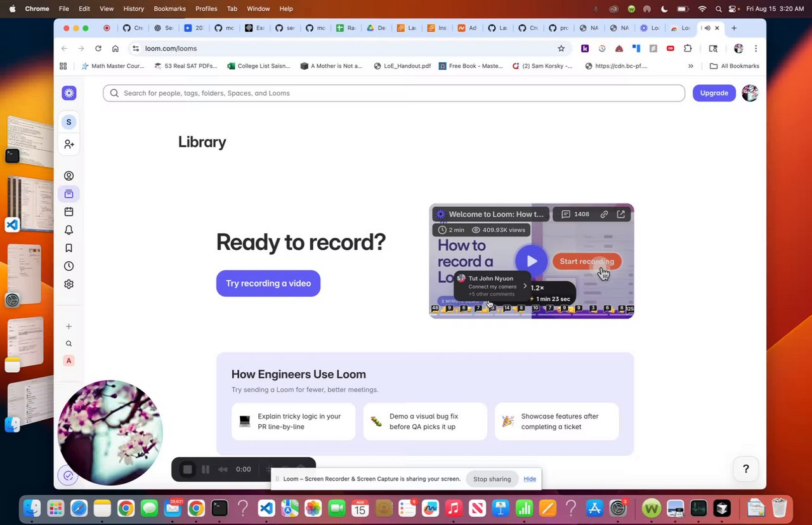Click the small search icon in the sidebar
The width and height of the screenshot is (812, 525).
pos(69,344)
